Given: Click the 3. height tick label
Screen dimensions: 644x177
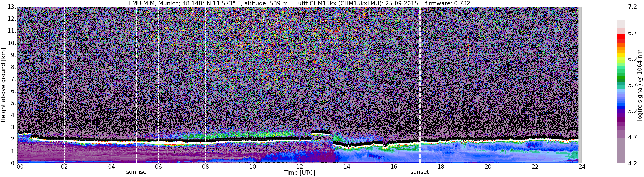Looking at the screenshot, I should 13,127.
